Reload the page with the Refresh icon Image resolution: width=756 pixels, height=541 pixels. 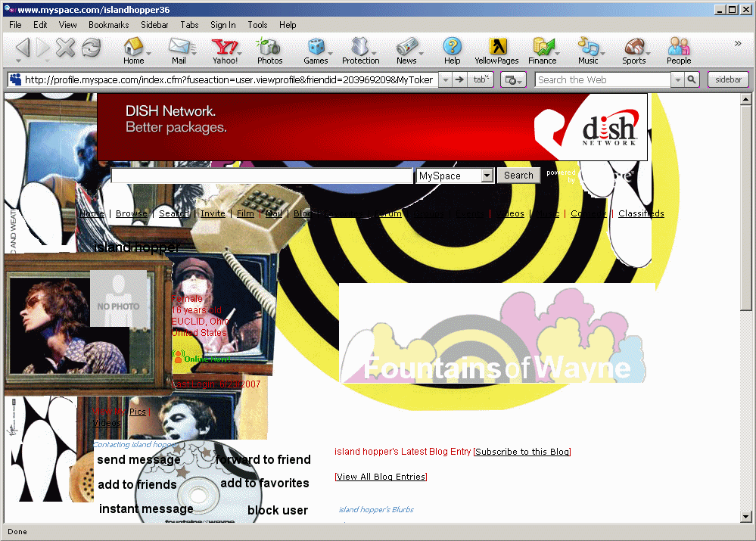click(x=91, y=47)
